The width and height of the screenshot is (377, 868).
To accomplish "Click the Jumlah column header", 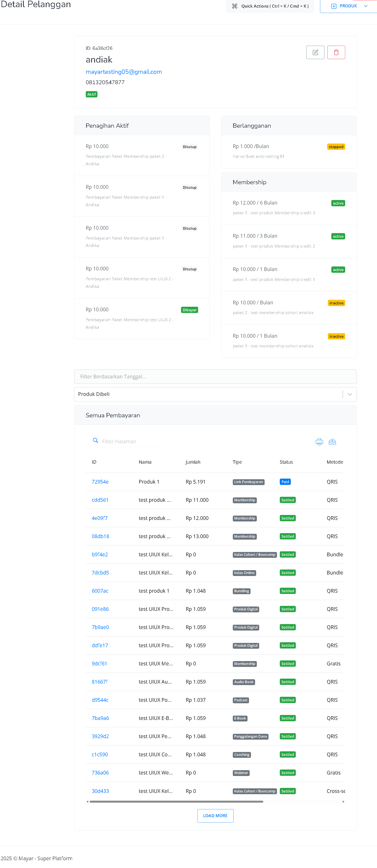I will point(193,462).
